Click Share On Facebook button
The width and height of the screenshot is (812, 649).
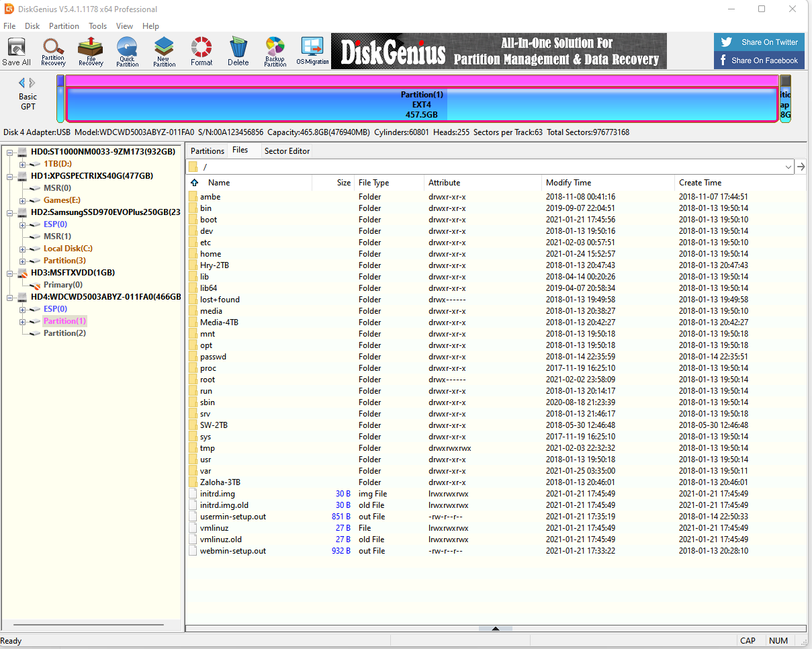click(759, 60)
